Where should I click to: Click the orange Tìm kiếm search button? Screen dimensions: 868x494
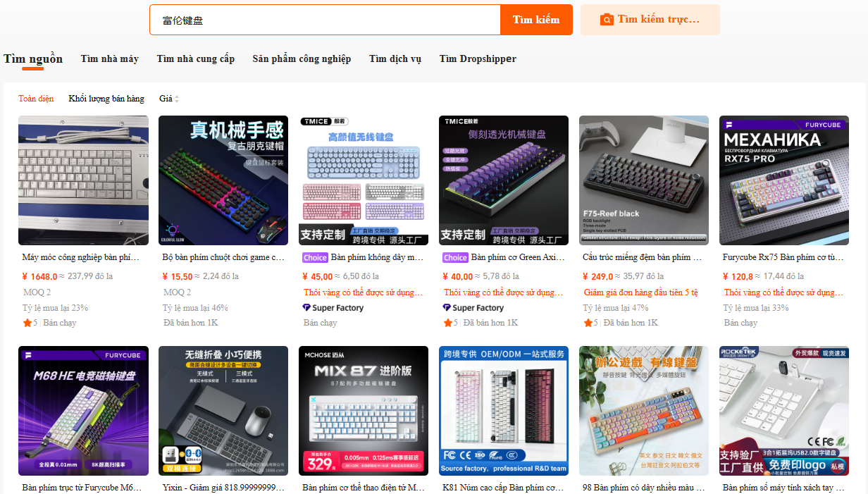(x=536, y=20)
